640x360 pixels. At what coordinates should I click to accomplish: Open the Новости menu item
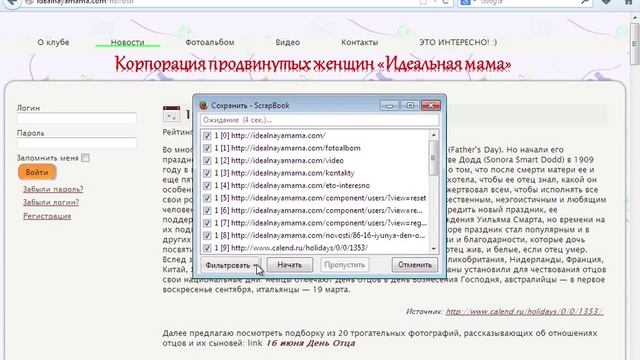(x=127, y=42)
